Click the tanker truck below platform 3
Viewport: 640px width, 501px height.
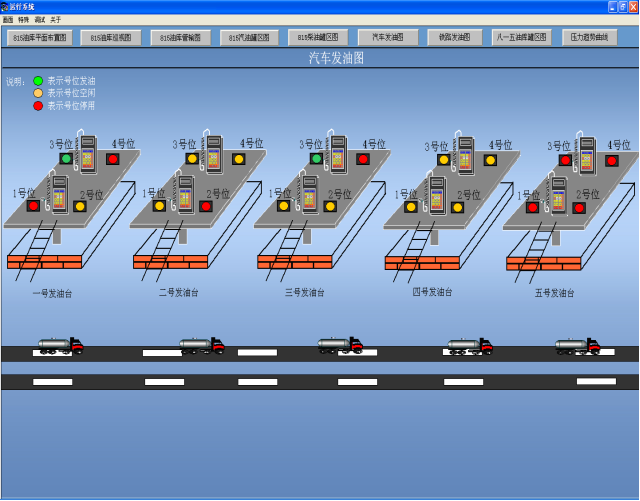point(340,345)
